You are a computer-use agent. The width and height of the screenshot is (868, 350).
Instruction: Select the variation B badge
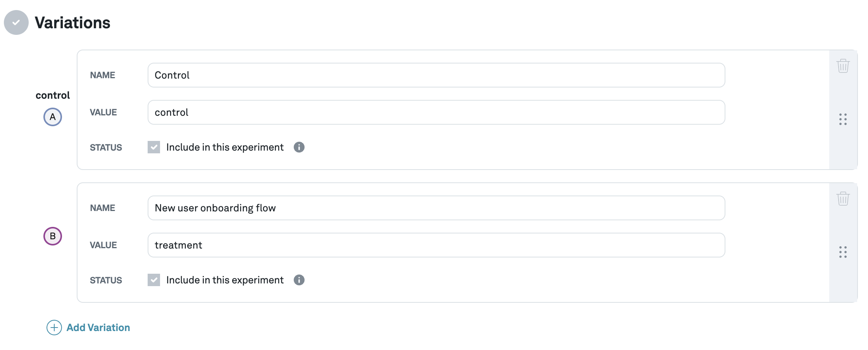click(53, 237)
